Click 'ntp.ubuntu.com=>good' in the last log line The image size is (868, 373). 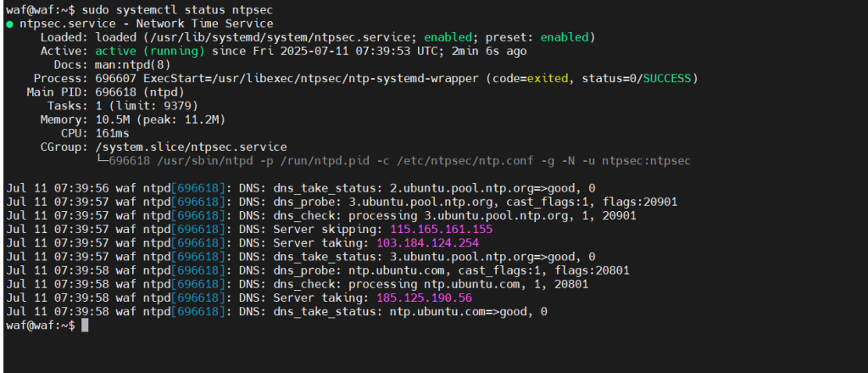coord(456,312)
